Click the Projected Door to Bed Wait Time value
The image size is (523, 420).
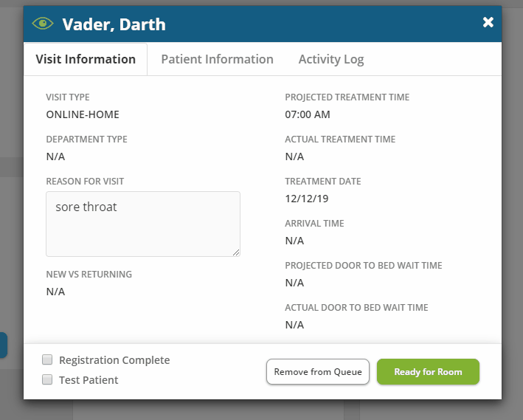pos(294,283)
